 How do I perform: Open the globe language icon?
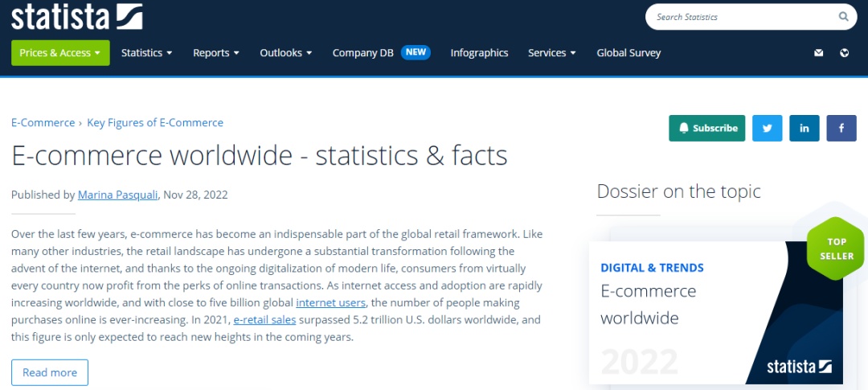[844, 53]
